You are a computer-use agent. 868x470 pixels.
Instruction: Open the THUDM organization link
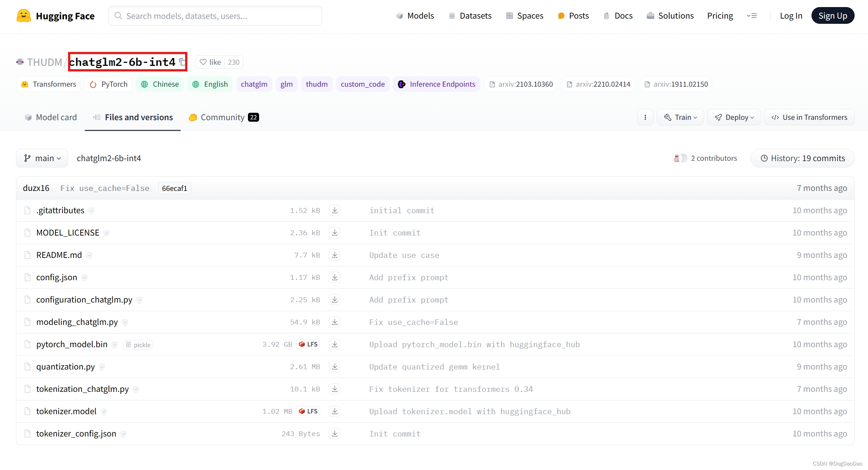[44, 62]
